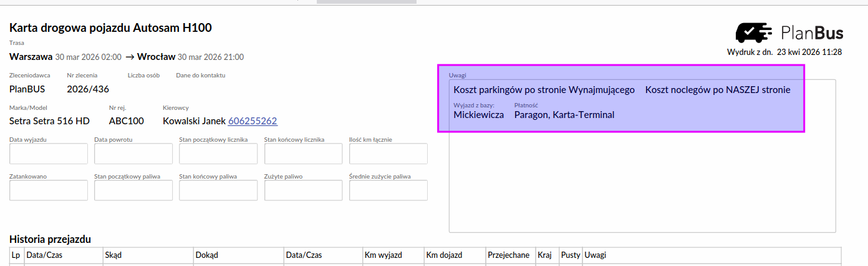Screen dimensions: 868x266
Task: Click the Skąd column header
Action: coord(113,255)
